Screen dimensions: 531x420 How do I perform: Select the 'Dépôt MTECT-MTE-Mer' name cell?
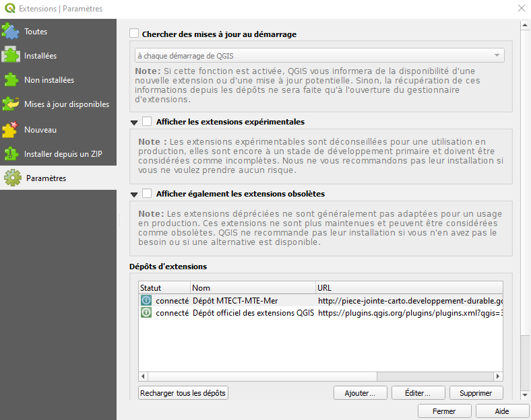tap(235, 301)
